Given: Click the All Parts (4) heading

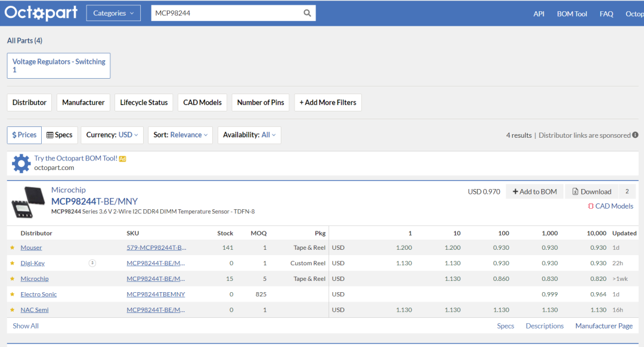Looking at the screenshot, I should point(24,40).
